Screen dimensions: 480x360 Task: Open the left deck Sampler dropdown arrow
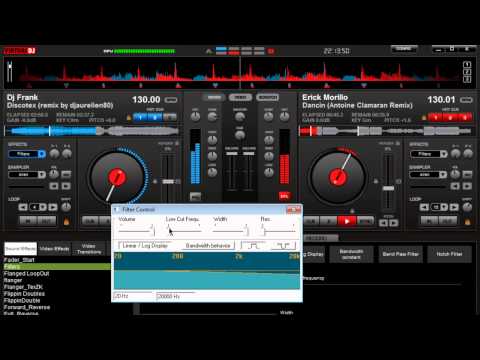tap(42, 175)
